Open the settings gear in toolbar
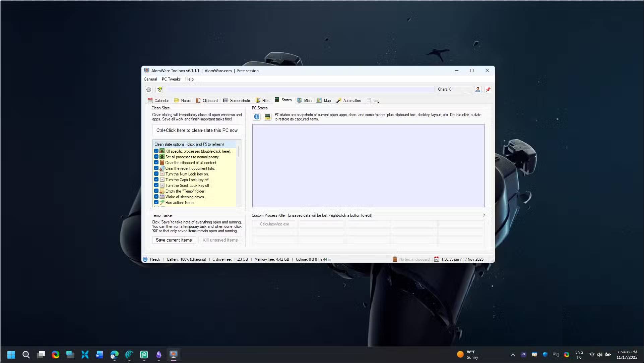 (149, 90)
